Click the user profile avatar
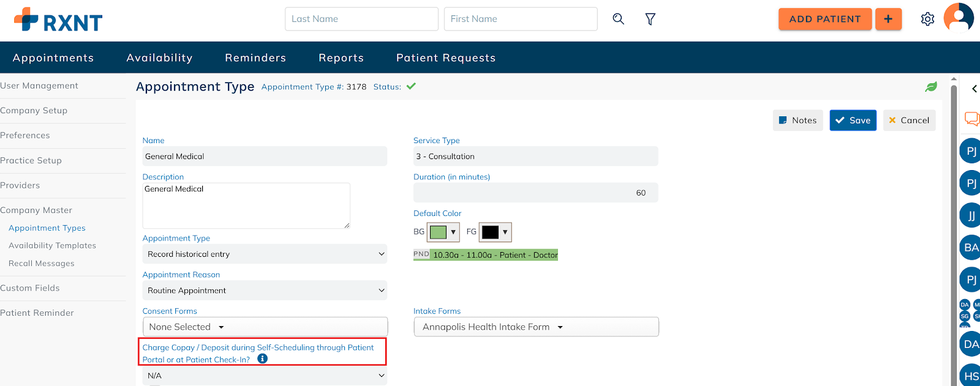This screenshot has height=386, width=980. click(x=959, y=17)
